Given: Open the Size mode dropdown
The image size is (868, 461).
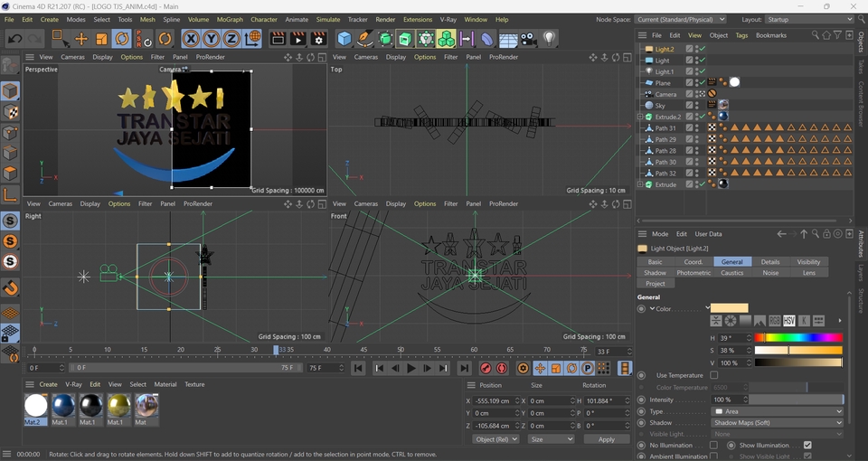Looking at the screenshot, I should pos(551,439).
